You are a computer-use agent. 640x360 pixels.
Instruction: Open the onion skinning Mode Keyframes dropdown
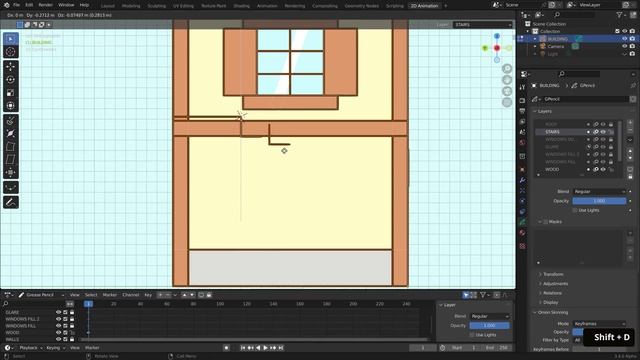(x=599, y=324)
